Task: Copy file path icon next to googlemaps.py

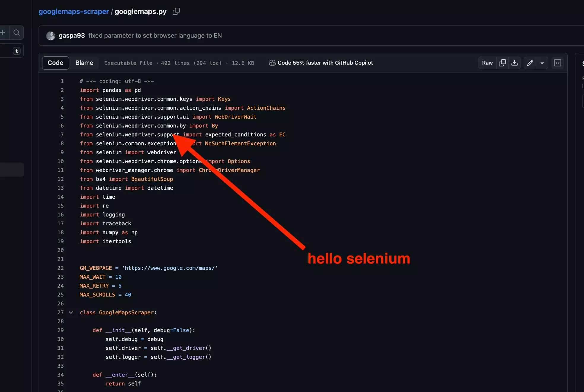Action: (176, 11)
